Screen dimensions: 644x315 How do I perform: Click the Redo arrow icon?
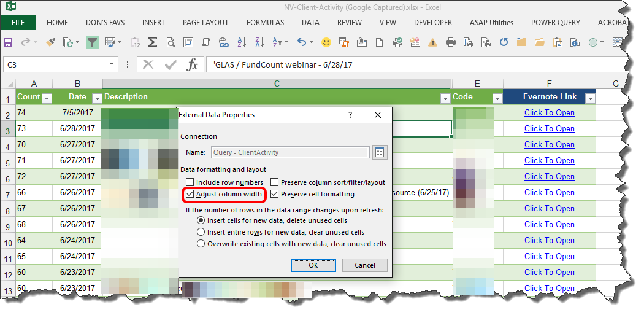26,42
